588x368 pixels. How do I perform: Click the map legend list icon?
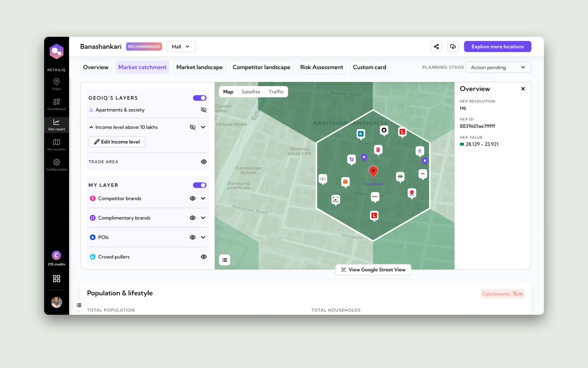(224, 260)
